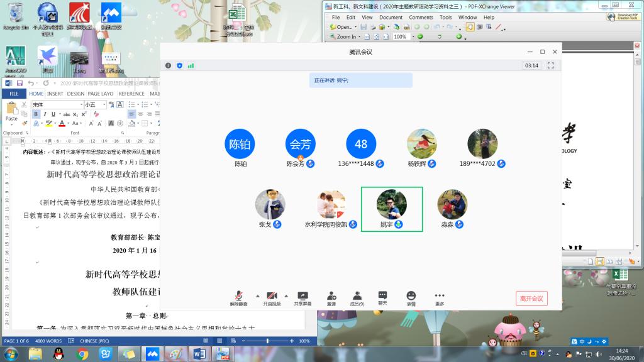Click the meeting info icon at top-left

(x=168, y=65)
